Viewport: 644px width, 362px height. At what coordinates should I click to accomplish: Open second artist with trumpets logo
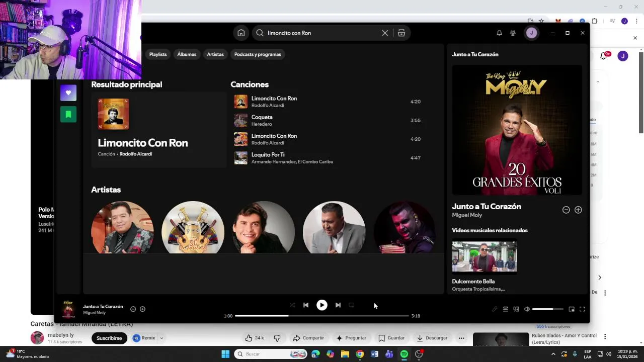pos(193,228)
